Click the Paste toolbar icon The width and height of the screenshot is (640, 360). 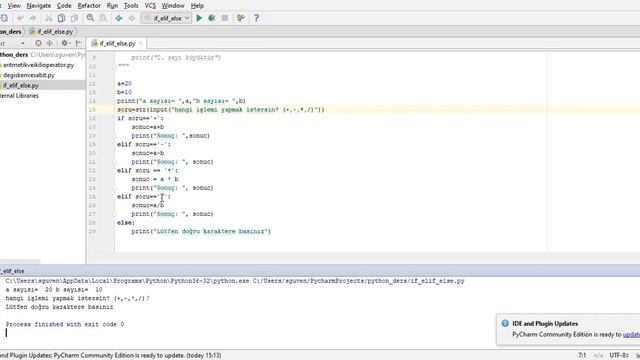click(x=74, y=18)
